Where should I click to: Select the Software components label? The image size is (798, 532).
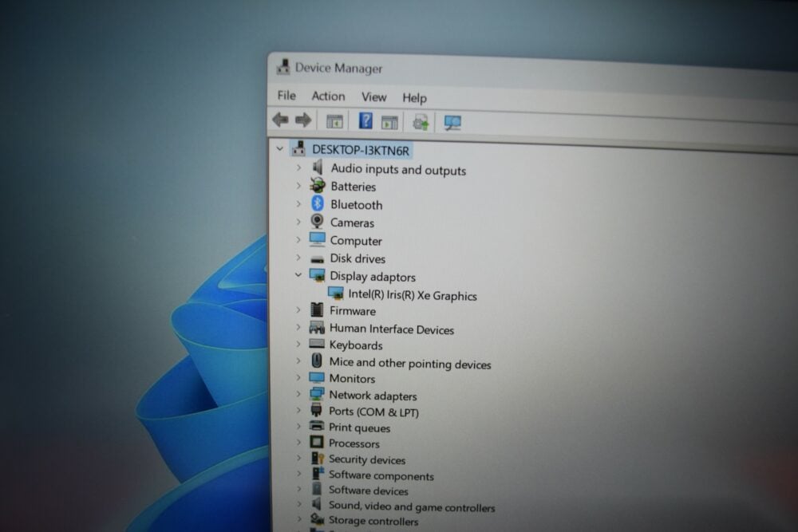coord(381,475)
